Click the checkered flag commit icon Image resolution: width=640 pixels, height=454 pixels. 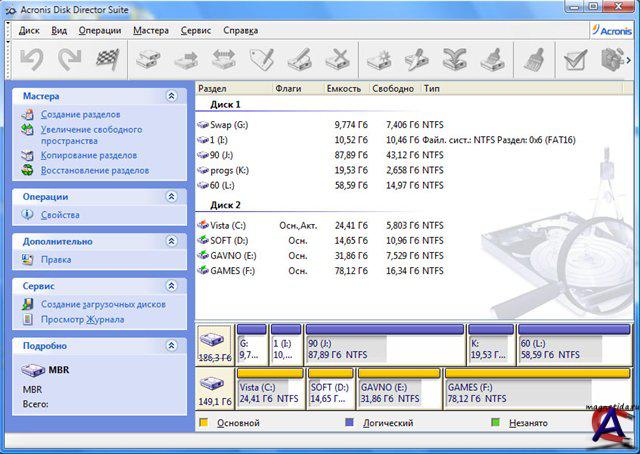[106, 60]
